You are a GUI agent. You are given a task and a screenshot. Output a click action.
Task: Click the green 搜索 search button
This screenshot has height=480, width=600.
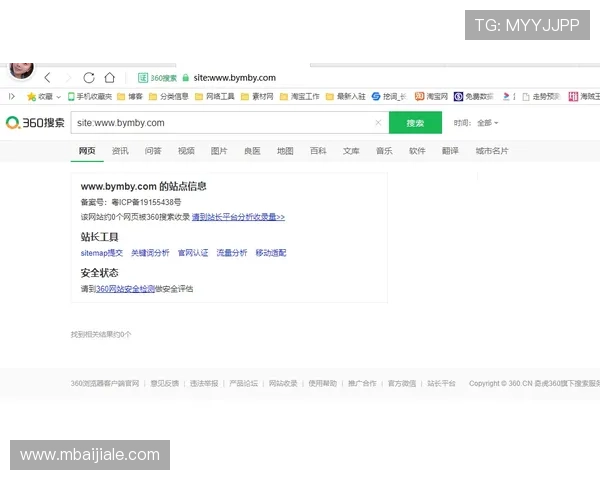tap(415, 123)
